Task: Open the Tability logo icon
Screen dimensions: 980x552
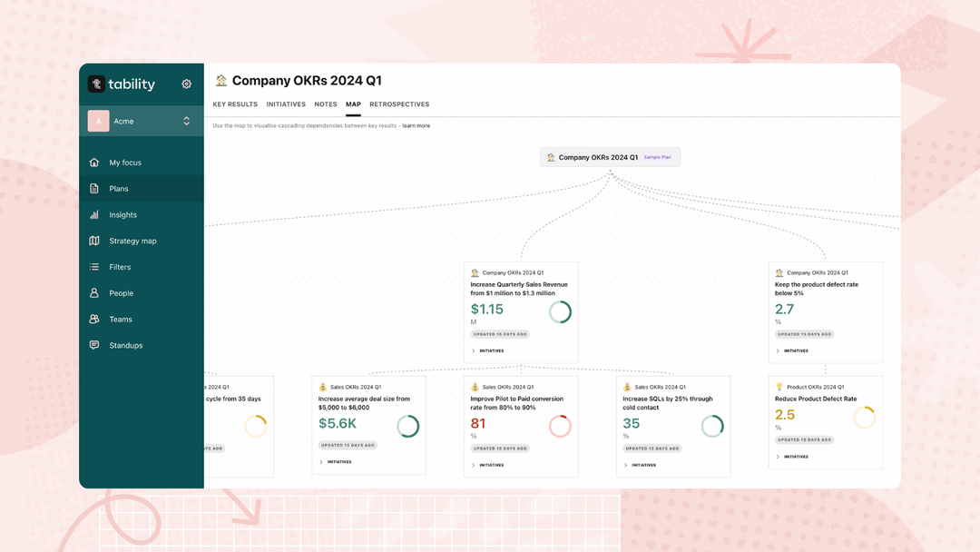Action: point(95,84)
